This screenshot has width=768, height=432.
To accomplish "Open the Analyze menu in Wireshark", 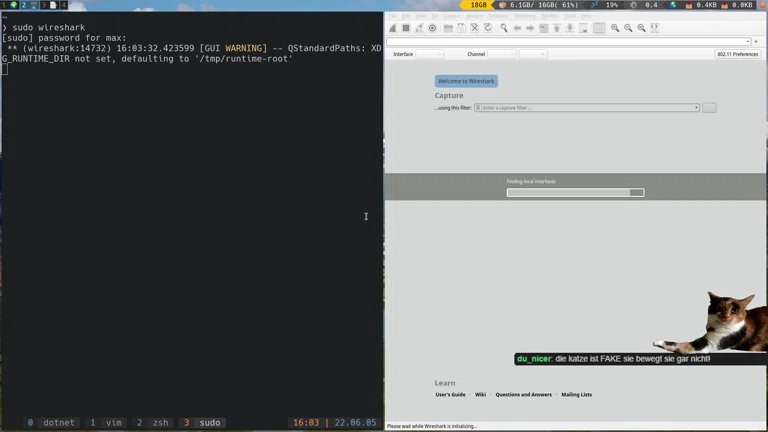I will tap(474, 16).
